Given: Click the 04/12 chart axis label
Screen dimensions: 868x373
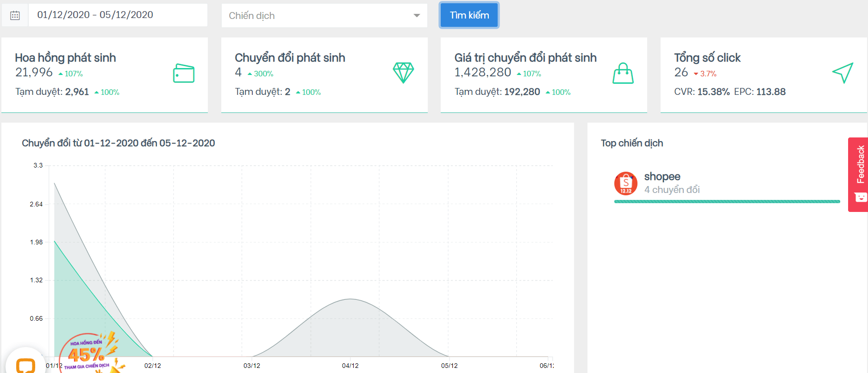Looking at the screenshot, I should (350, 366).
